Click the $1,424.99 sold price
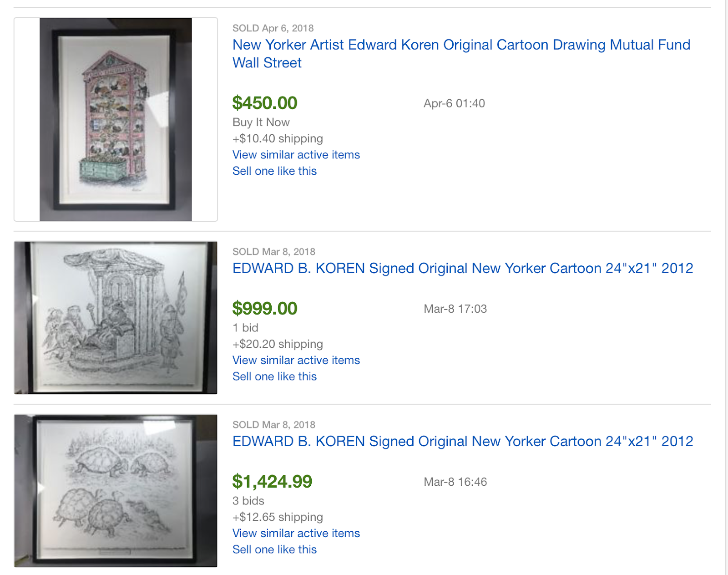Viewport: 728px width, 575px height. click(272, 482)
